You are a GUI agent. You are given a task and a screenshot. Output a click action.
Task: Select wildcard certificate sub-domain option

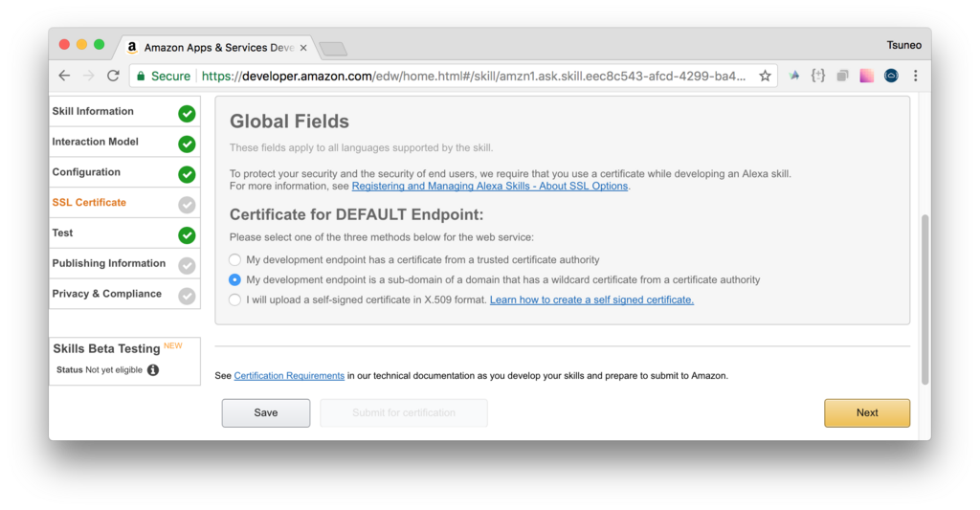pyautogui.click(x=235, y=280)
